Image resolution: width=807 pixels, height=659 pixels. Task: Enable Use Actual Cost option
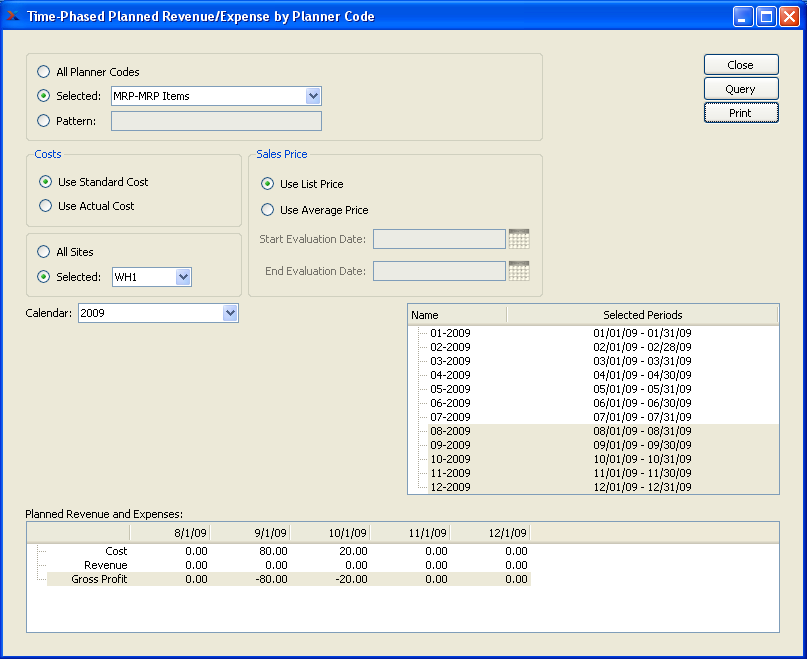[45, 206]
